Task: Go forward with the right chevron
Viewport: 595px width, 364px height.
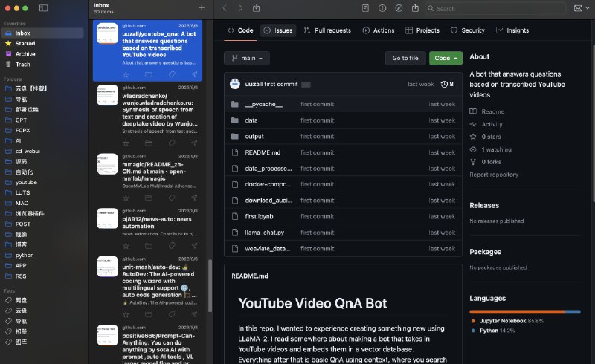Action: click(x=240, y=8)
